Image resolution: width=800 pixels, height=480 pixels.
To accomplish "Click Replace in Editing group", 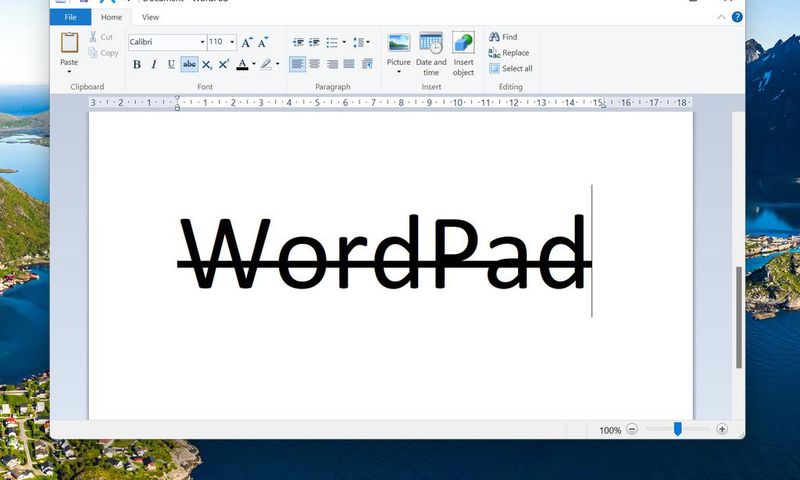I will point(509,53).
